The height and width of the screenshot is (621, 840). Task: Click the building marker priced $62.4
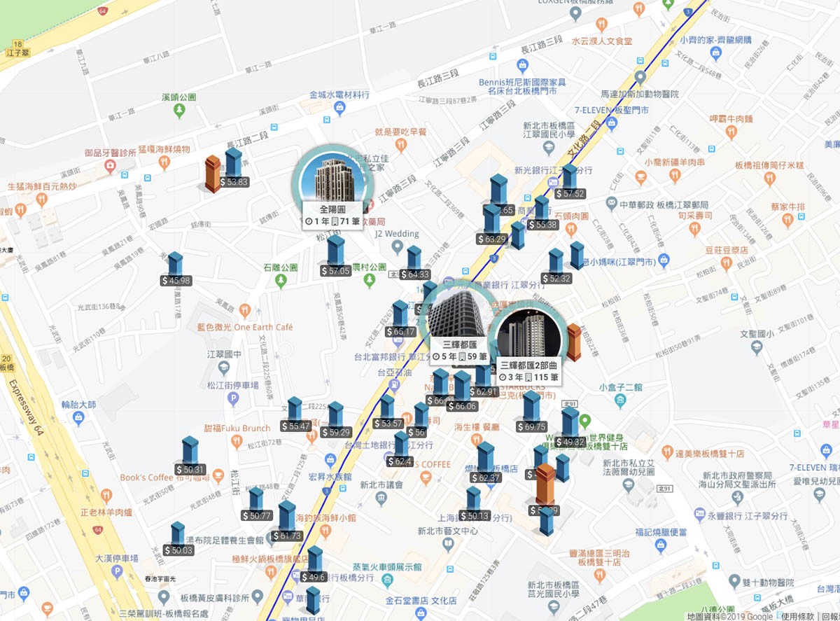click(400, 449)
